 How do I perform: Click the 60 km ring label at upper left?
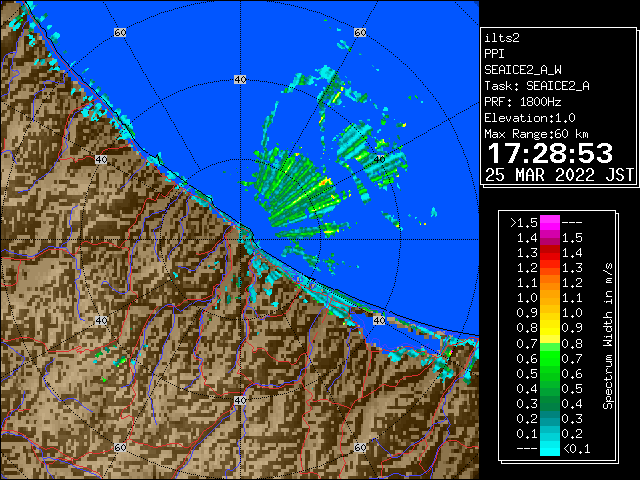120,32
